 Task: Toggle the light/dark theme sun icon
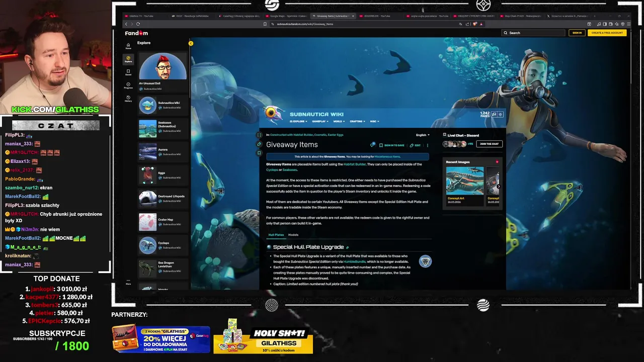tap(500, 114)
